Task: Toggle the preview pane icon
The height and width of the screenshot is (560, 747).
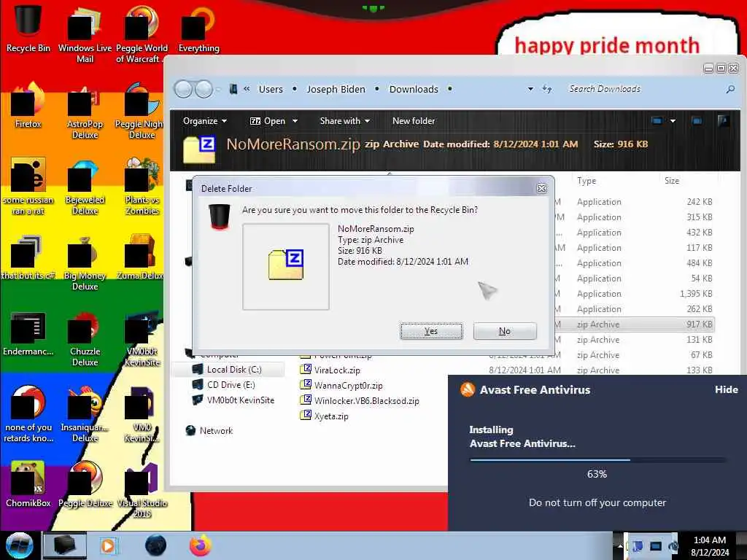Action: click(x=697, y=121)
